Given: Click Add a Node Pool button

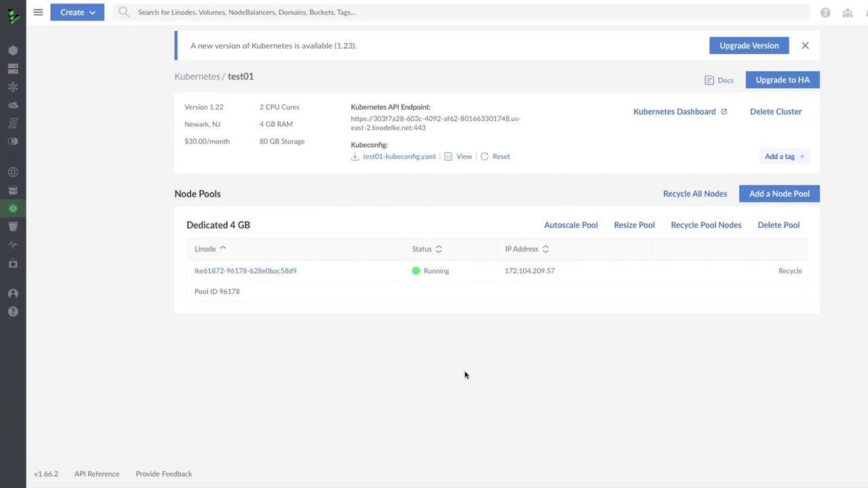Looking at the screenshot, I should pos(779,194).
